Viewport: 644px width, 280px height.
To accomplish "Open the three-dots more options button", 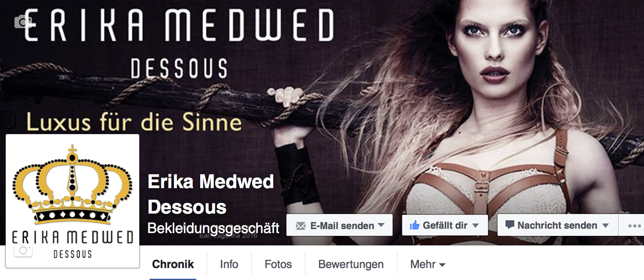I will (x=634, y=226).
